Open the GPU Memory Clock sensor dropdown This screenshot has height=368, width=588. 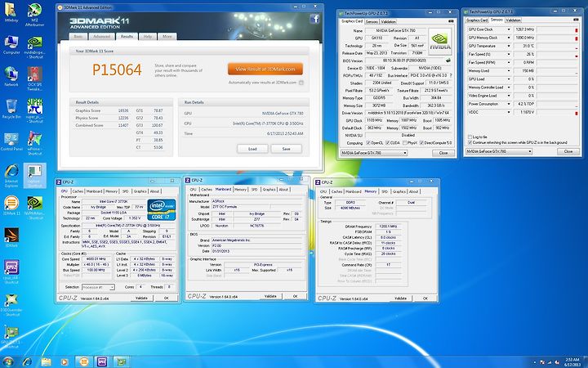(x=509, y=38)
